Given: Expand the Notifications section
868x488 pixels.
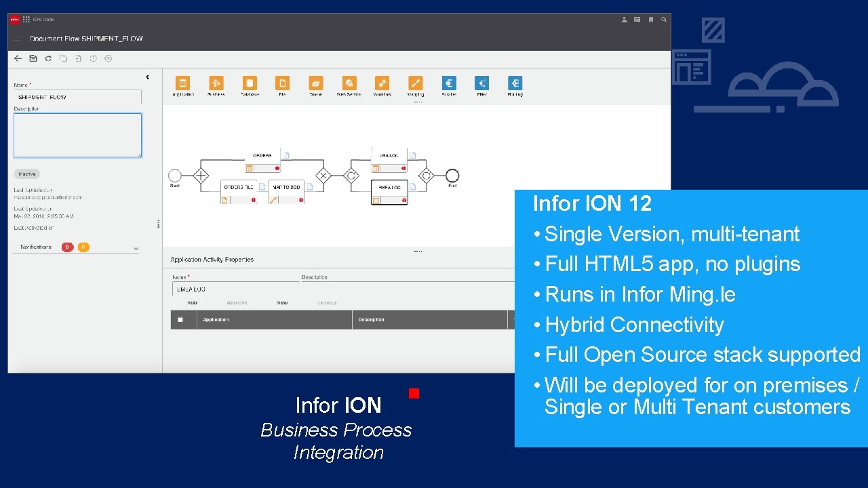Looking at the screenshot, I should point(136,248).
